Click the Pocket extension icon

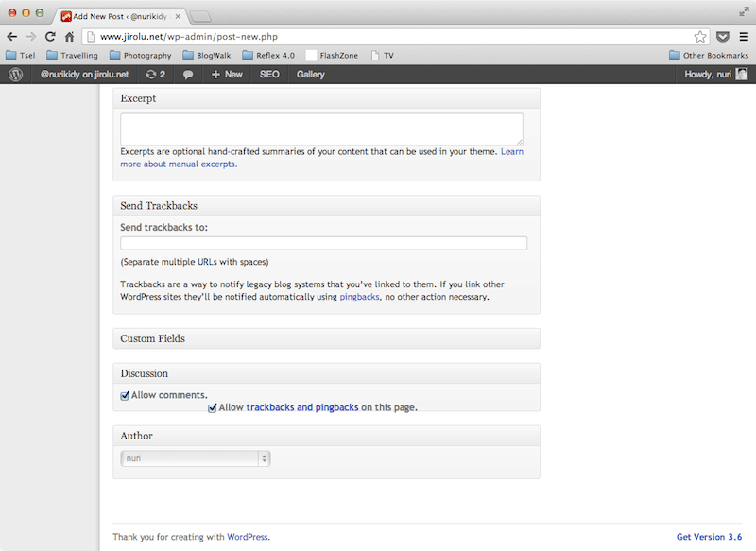pyautogui.click(x=722, y=37)
